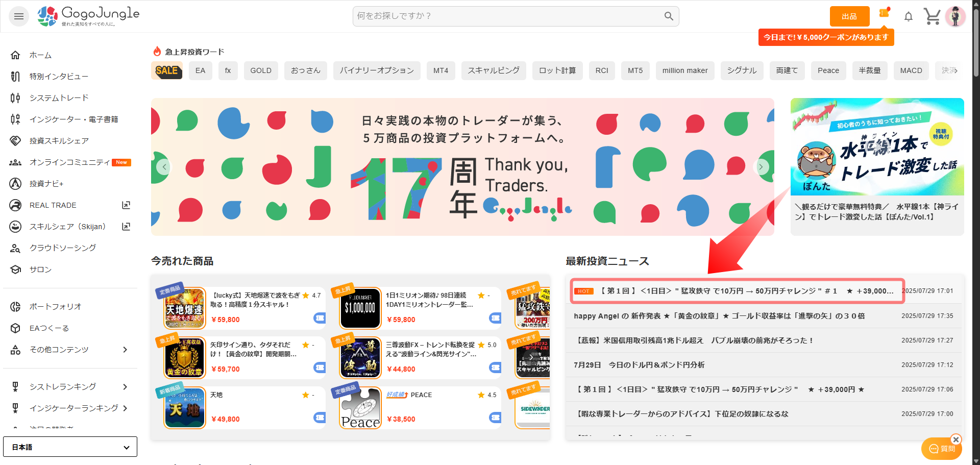The height and width of the screenshot is (465, 980).
Task: Select the Peace keyword tag
Action: 828,70
